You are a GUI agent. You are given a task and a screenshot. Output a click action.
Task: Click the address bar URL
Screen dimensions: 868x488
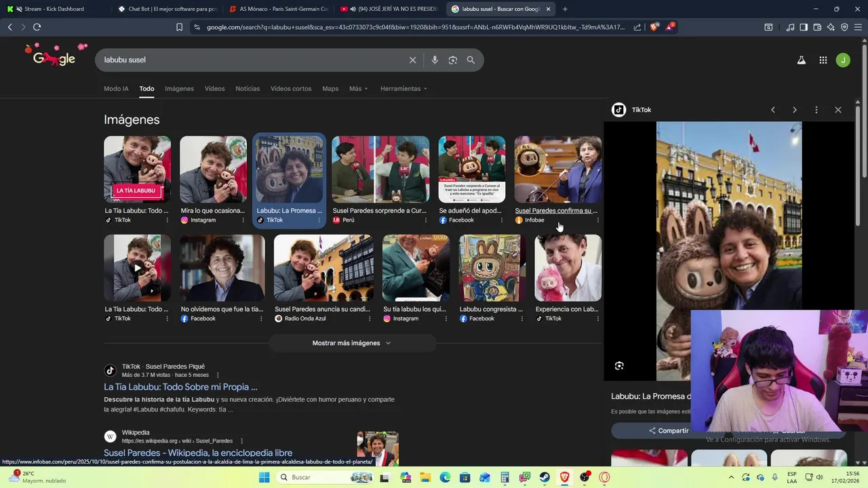415,27
